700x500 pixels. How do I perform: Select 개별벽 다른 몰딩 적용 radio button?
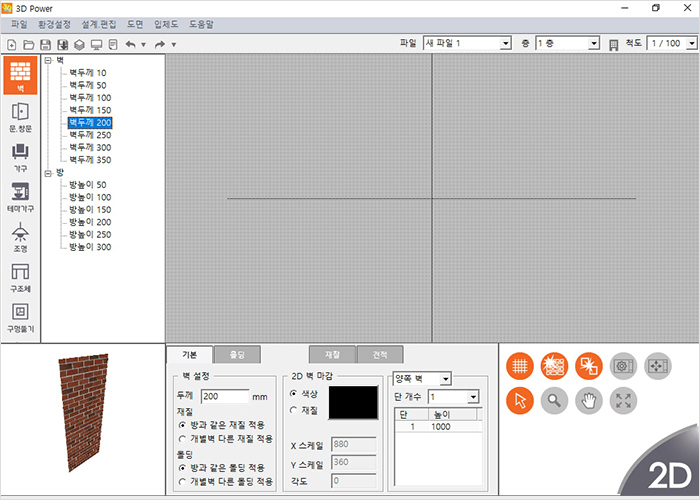coord(181,481)
